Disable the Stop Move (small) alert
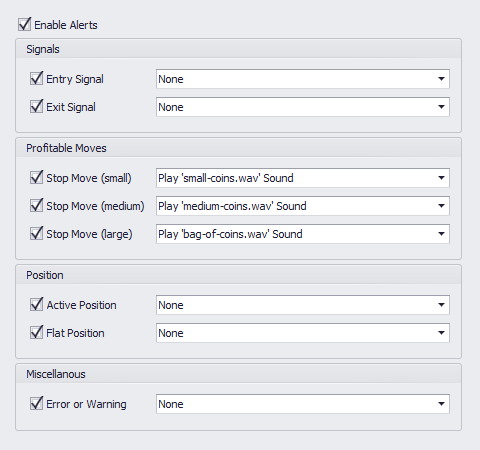The image size is (480, 450). click(36, 178)
